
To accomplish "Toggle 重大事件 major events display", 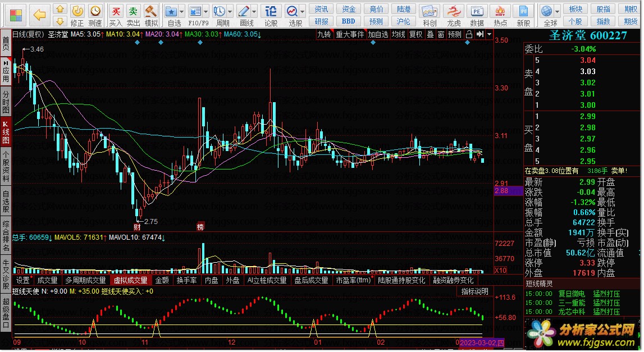I will (x=350, y=34).
